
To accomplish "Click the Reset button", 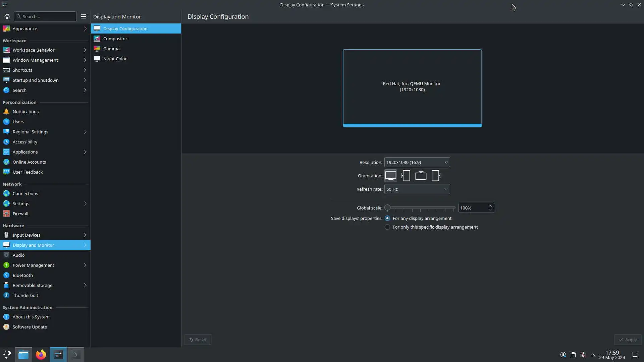I will pyautogui.click(x=198, y=340).
